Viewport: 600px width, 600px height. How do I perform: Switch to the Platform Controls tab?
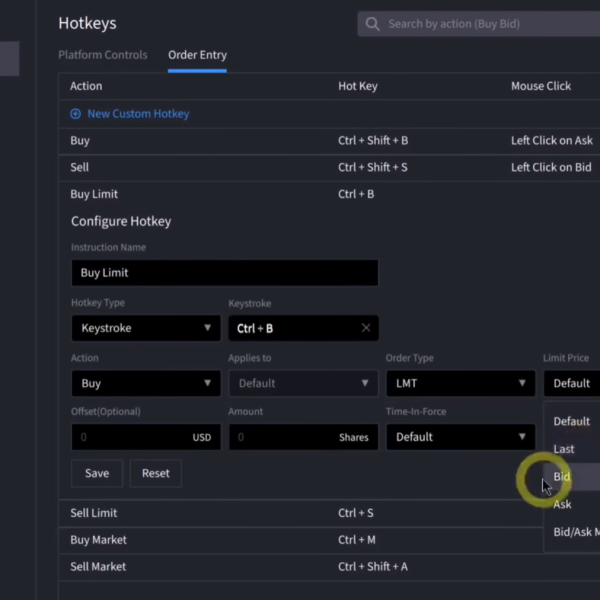102,55
